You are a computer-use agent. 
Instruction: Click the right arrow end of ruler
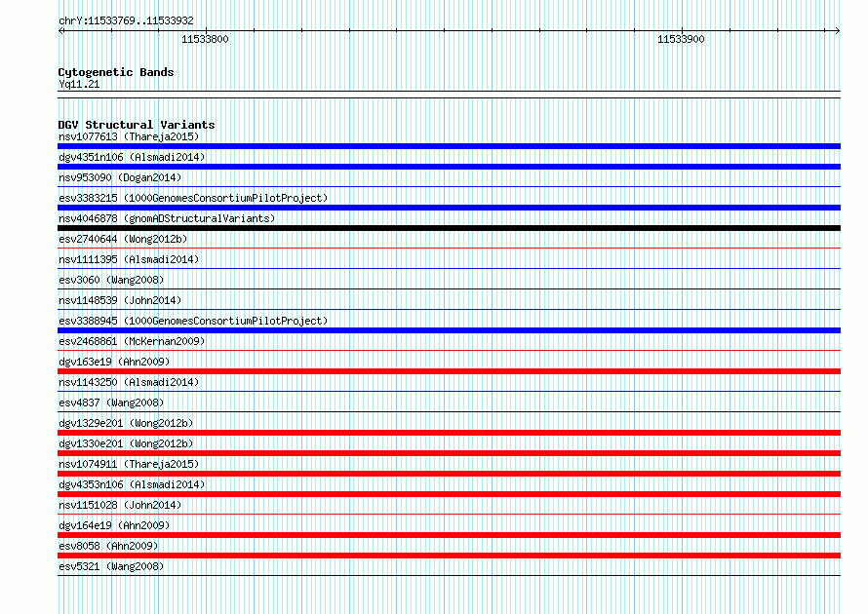pyautogui.click(x=837, y=31)
